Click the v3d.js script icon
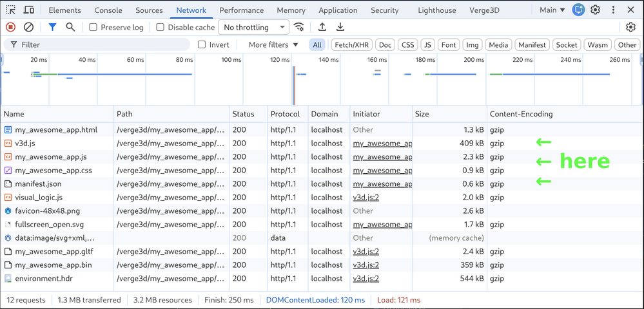The height and width of the screenshot is (309, 644). tap(8, 143)
